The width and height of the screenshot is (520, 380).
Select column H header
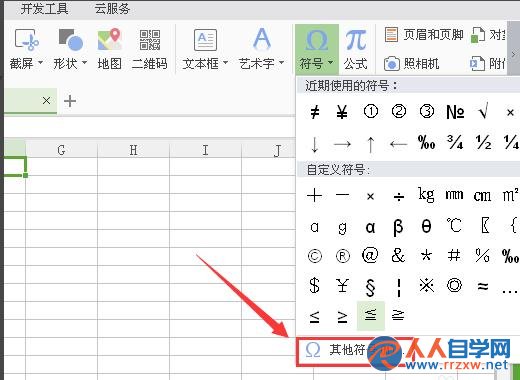click(x=133, y=150)
